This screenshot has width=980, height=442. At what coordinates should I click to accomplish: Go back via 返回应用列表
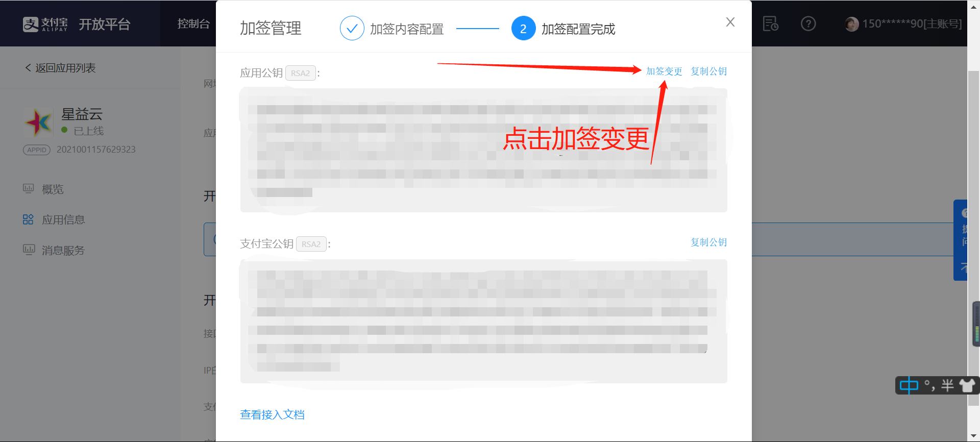click(x=60, y=68)
